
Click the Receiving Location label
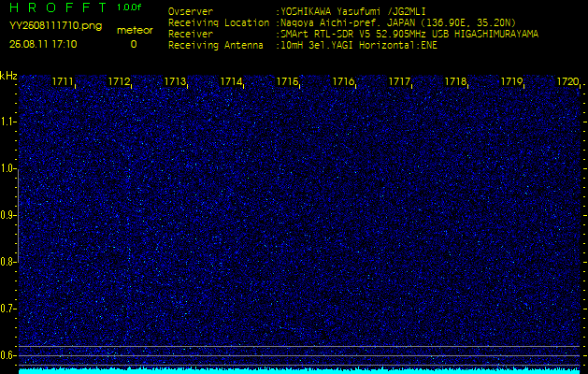(219, 22)
